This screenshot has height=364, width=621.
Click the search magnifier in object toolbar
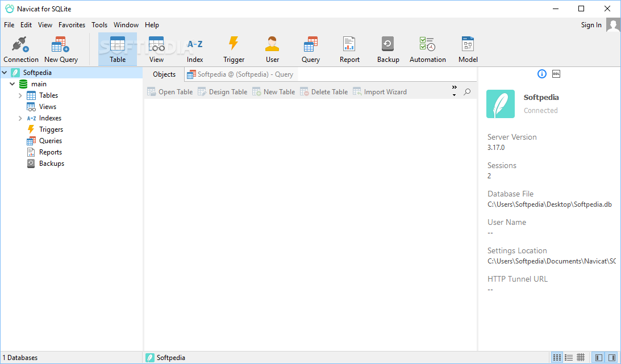tap(468, 92)
